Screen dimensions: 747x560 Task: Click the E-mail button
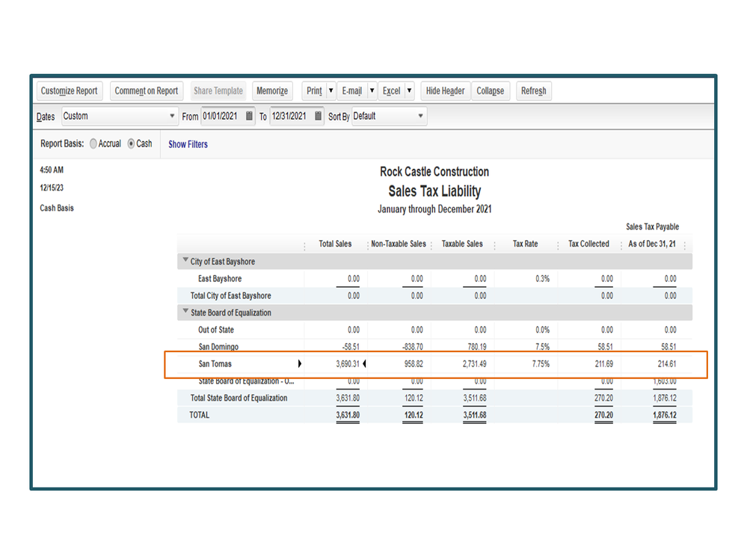(351, 91)
